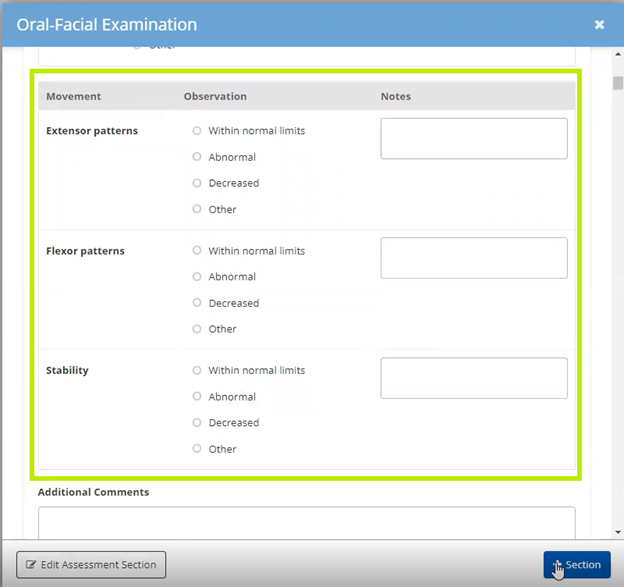Select Decreased for Extensor patterns

(x=197, y=183)
